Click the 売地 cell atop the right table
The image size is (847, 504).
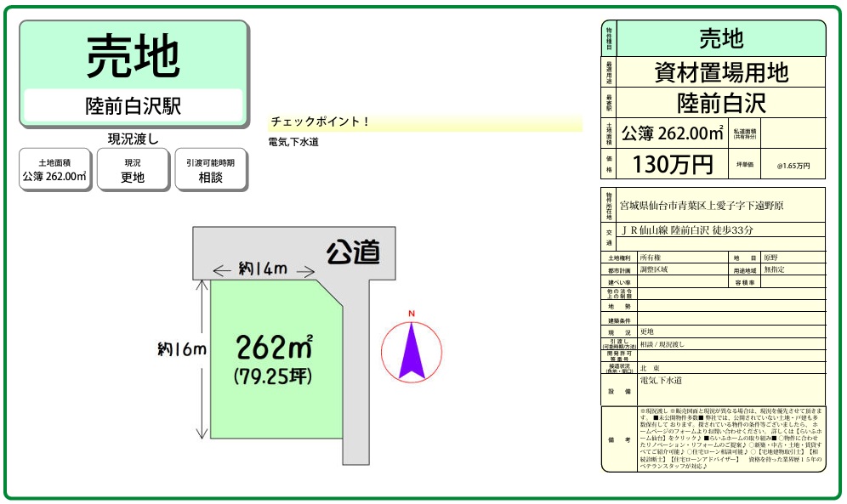[x=721, y=39]
